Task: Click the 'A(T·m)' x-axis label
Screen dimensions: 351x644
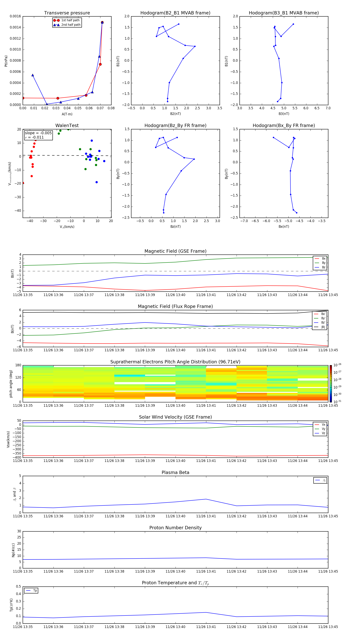Action: pos(67,114)
